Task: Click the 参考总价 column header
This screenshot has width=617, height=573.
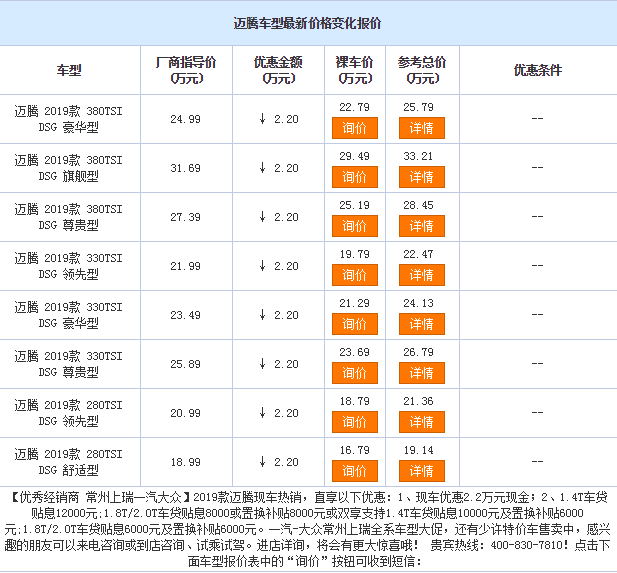Action: click(422, 70)
